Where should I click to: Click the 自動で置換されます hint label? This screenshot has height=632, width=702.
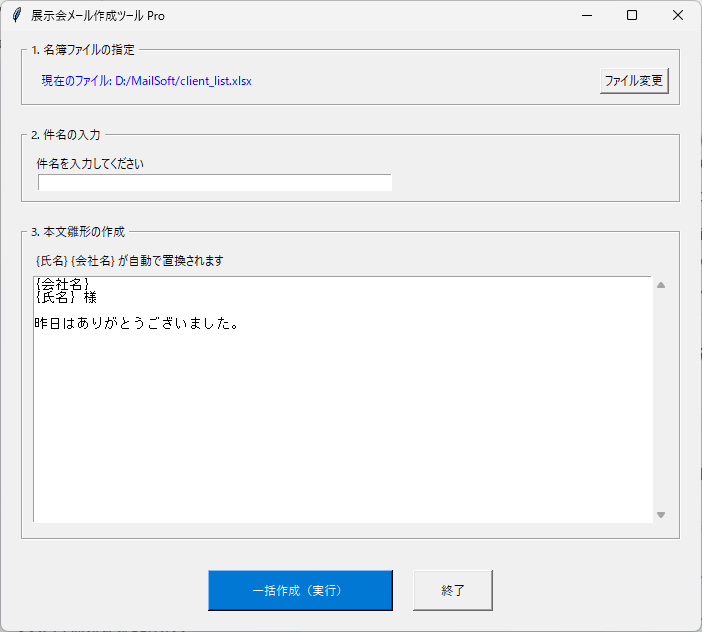(129, 260)
